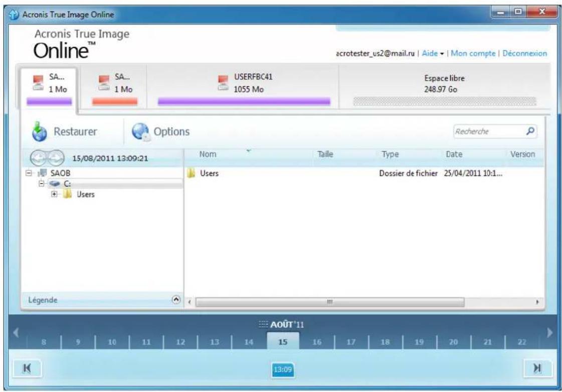Click the Version column header
562x392 pixels.
(x=522, y=154)
